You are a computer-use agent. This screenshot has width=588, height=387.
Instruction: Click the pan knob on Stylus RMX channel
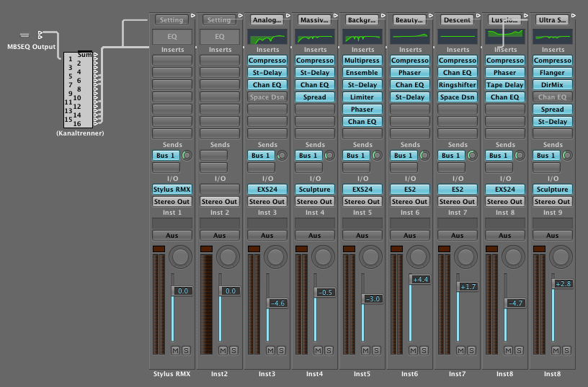[x=182, y=256]
